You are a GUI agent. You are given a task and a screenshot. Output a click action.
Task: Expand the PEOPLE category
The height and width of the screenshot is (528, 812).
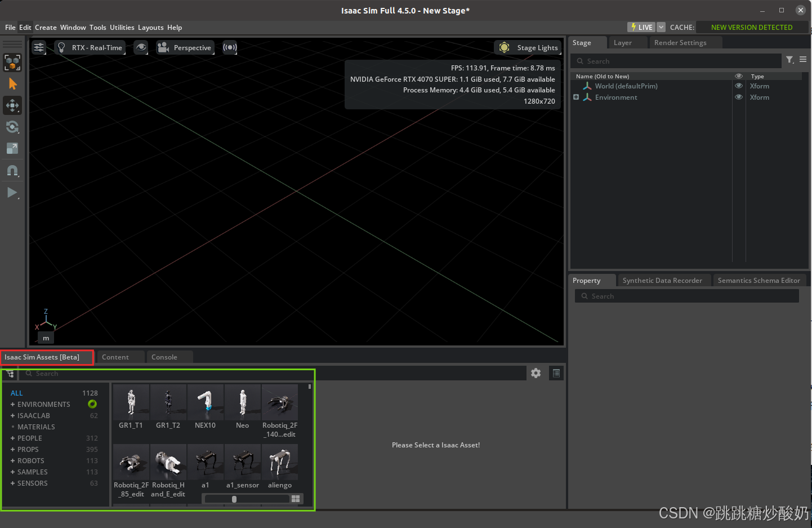12,438
